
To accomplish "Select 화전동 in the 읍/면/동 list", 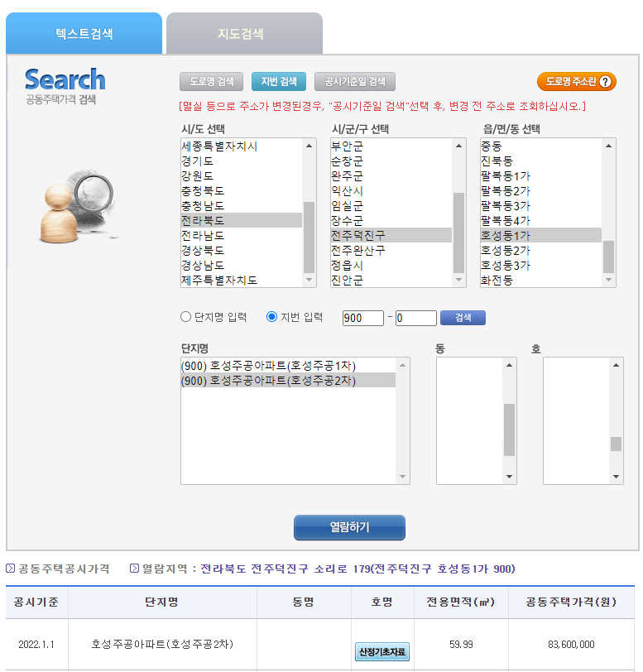I will tap(541, 280).
